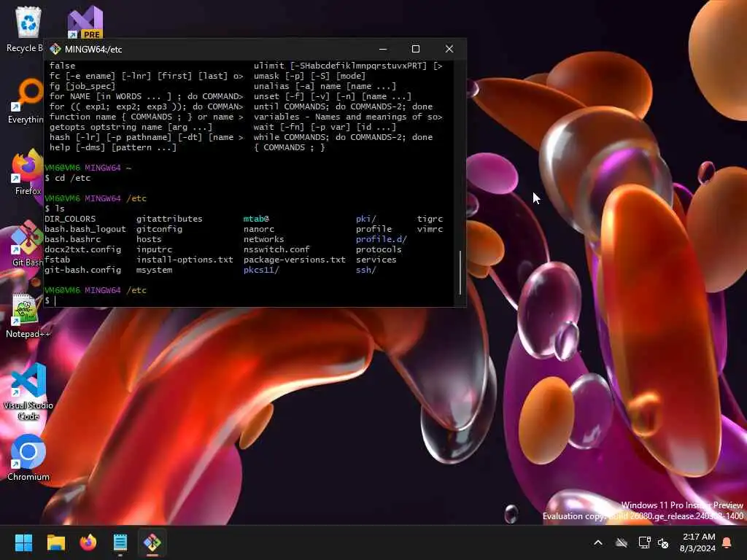Click the install-options.txt entry
Viewport: 747px width, 560px height.
185,260
